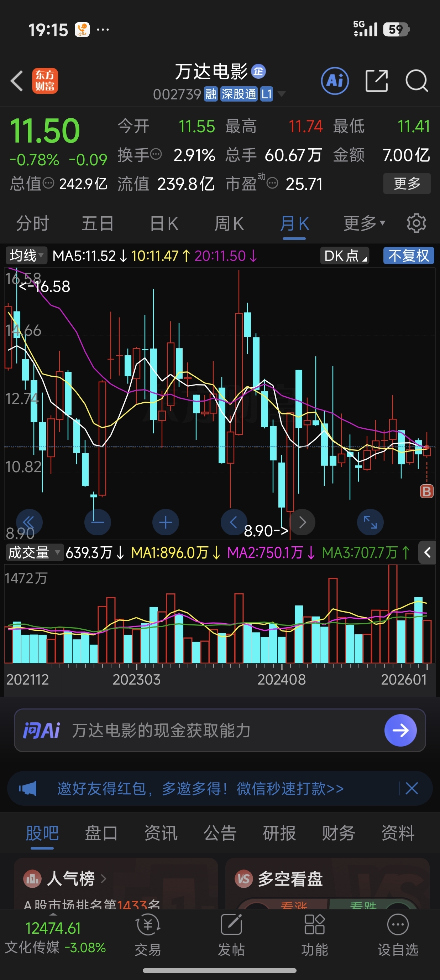Tap 设自选 add to watchlist
The image size is (440, 980).
[x=398, y=934]
